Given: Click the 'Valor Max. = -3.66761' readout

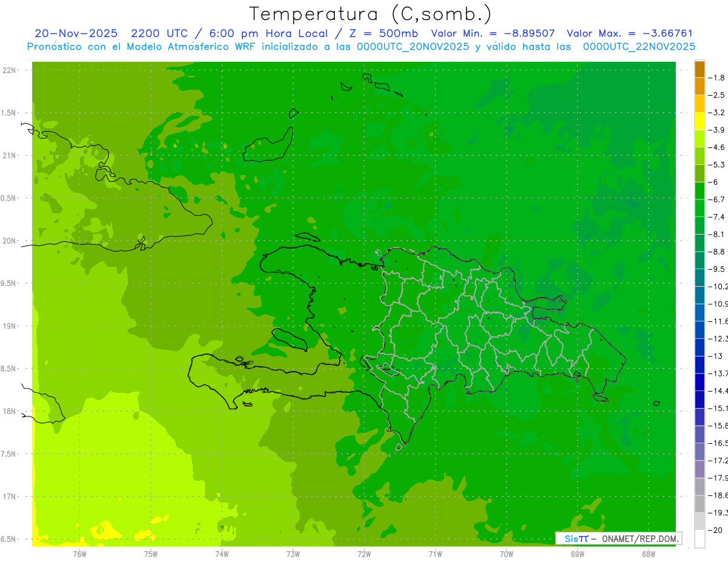Looking at the screenshot, I should (630, 33).
